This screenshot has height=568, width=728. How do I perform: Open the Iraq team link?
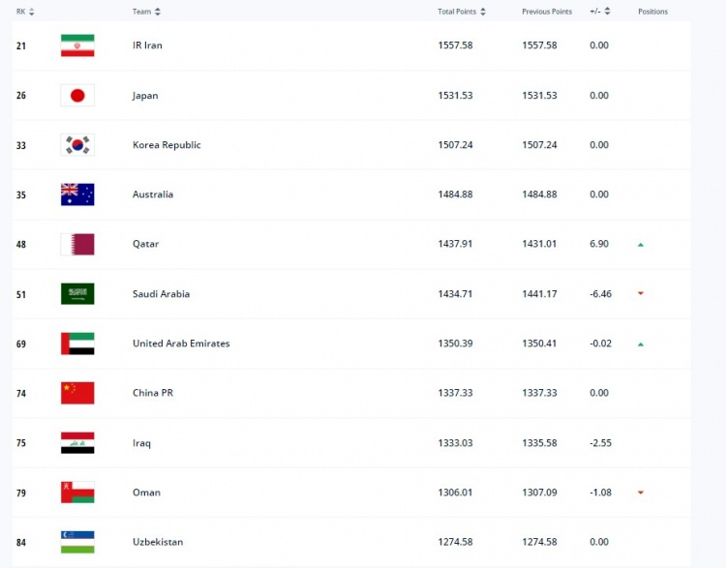point(141,443)
